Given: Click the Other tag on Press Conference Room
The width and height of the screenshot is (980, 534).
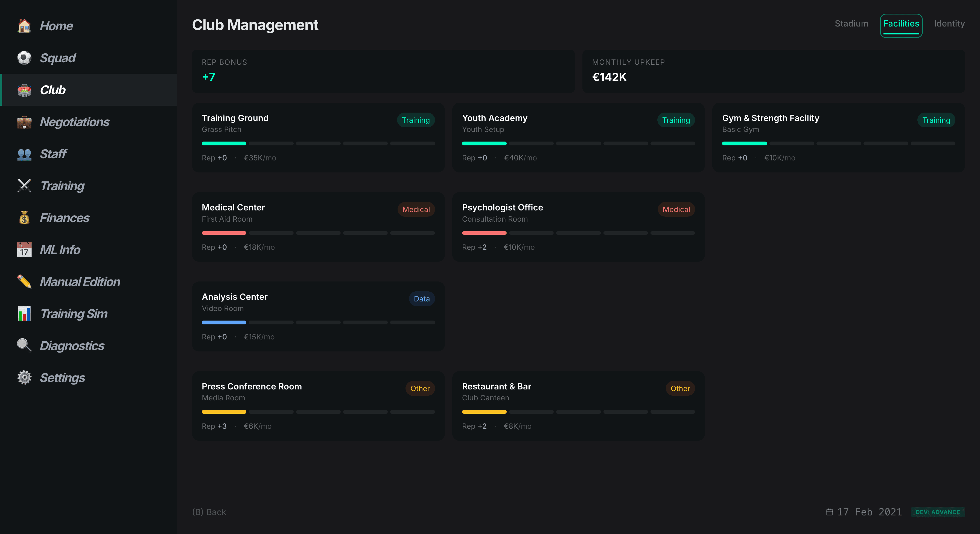Looking at the screenshot, I should pyautogui.click(x=420, y=388).
